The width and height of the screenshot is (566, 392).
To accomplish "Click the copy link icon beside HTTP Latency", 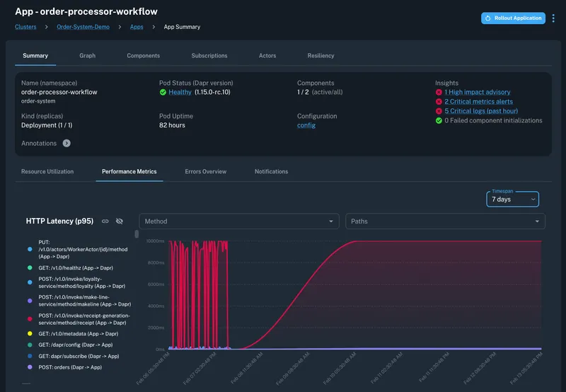I will pos(105,221).
